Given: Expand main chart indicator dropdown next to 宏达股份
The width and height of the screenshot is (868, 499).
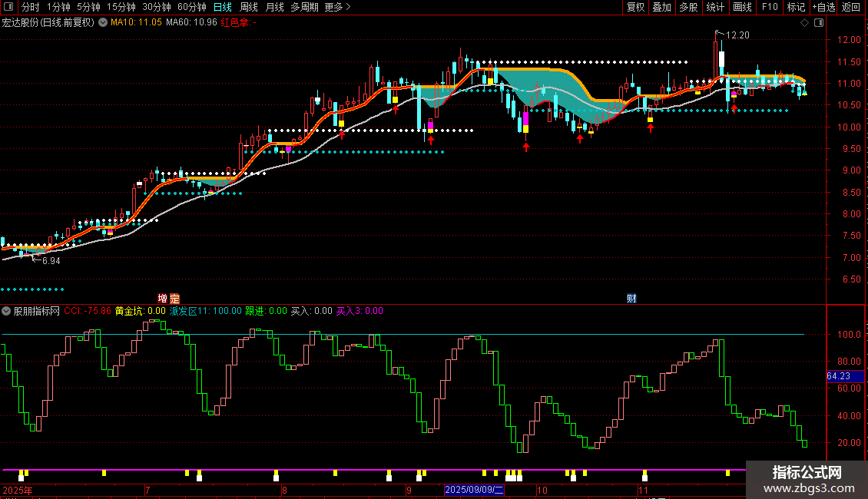Looking at the screenshot, I should click(103, 23).
